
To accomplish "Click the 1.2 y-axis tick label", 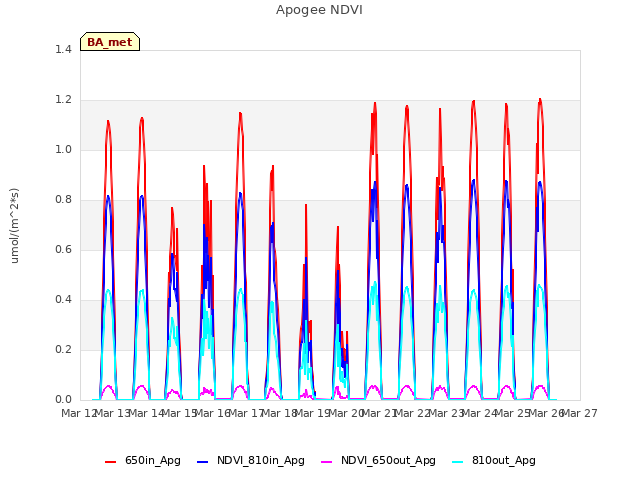I will pyautogui.click(x=63, y=100).
